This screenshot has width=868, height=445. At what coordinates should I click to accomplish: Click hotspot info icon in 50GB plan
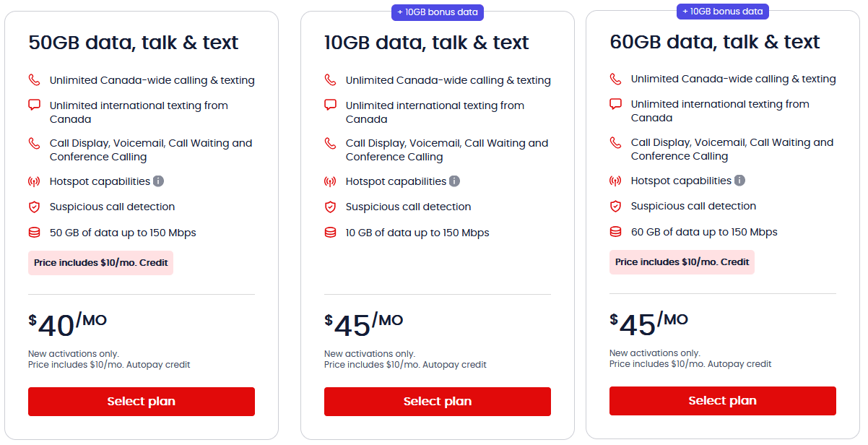[159, 181]
